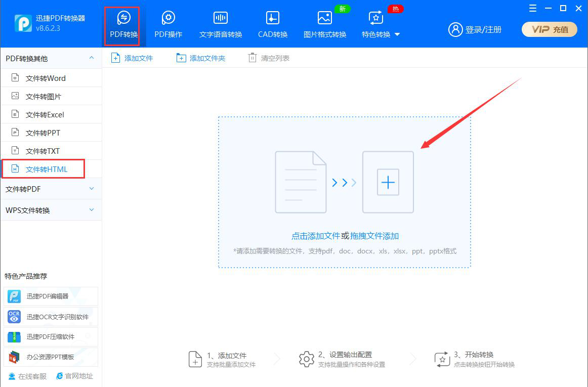Expand the 文件转PDF section
The width and height of the screenshot is (588, 387).
coord(51,189)
